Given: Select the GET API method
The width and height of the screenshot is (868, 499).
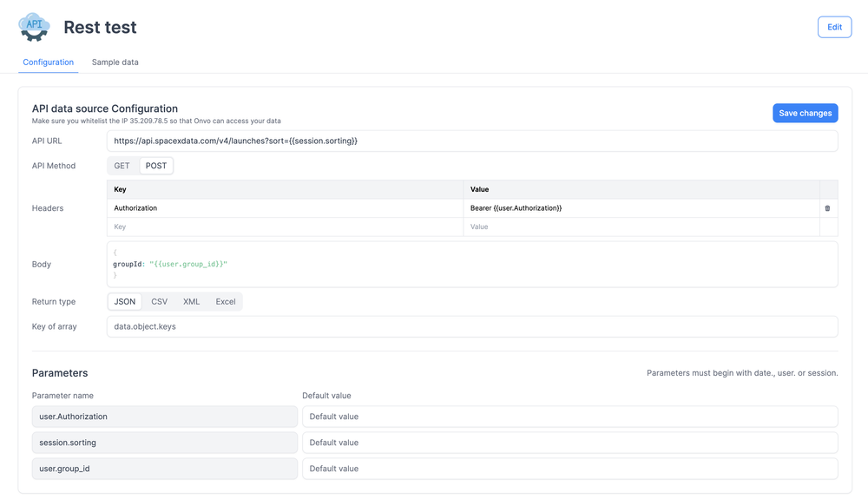Looking at the screenshot, I should click(x=122, y=166).
